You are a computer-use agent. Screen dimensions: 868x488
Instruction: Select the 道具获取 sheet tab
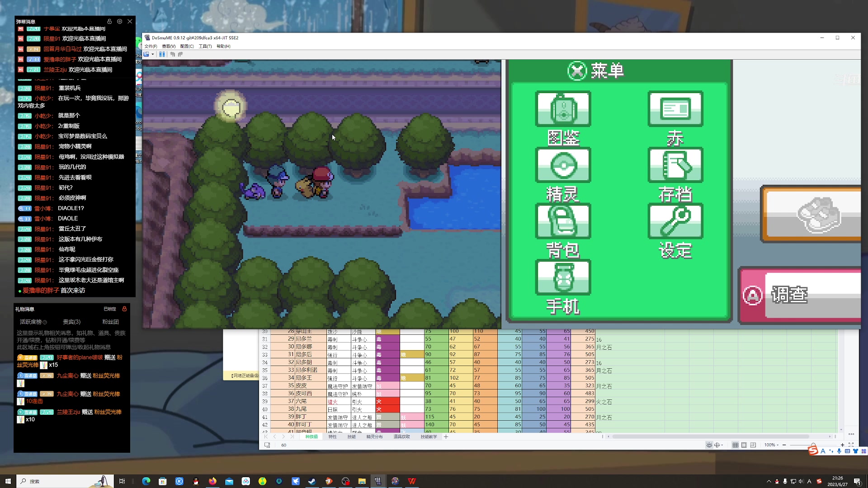pyautogui.click(x=401, y=436)
